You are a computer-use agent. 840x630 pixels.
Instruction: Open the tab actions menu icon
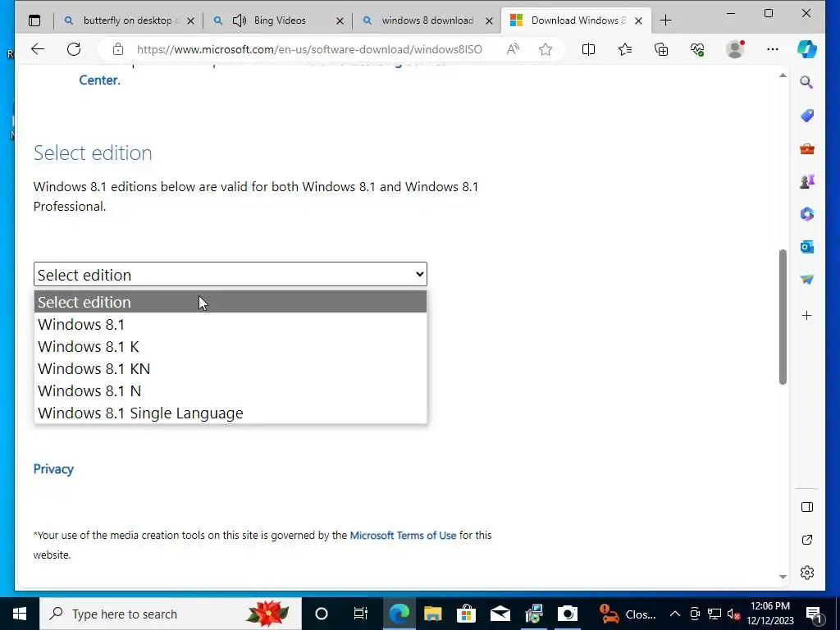(x=34, y=21)
